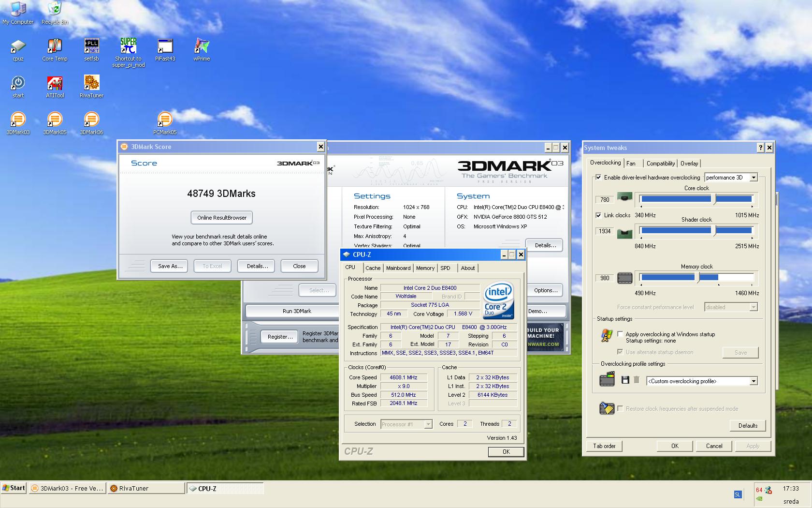Switch to the Compatibility tab
Screen dimensions: 812x508
[660, 164]
